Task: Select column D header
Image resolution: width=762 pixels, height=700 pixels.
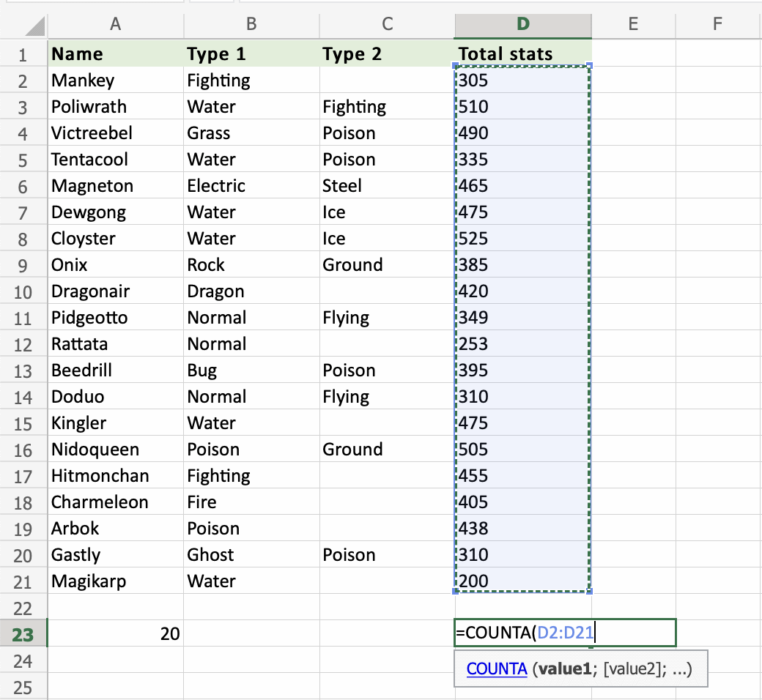Action: 522,24
